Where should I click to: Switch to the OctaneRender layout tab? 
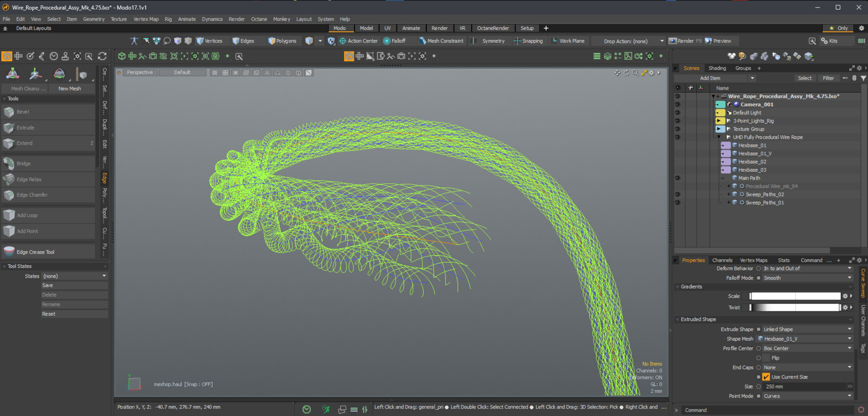coord(493,28)
